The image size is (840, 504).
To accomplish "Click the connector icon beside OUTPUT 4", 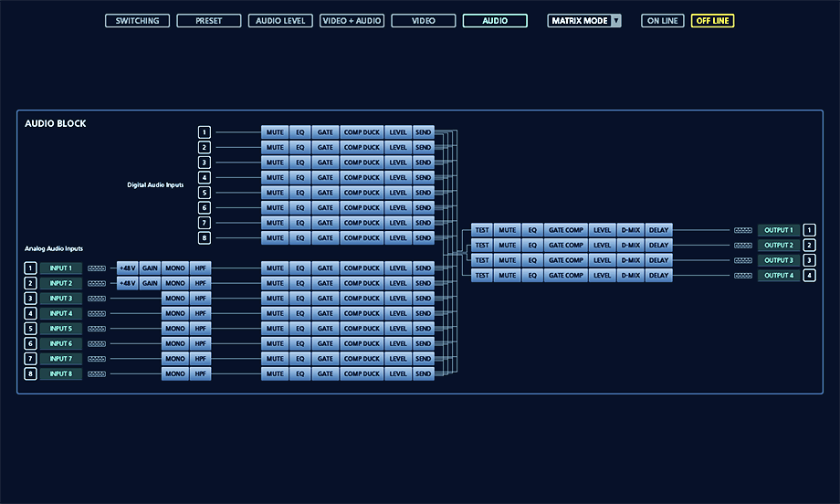I will pos(743,276).
